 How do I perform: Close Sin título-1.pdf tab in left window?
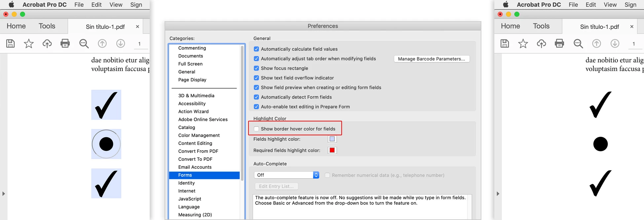tap(137, 26)
